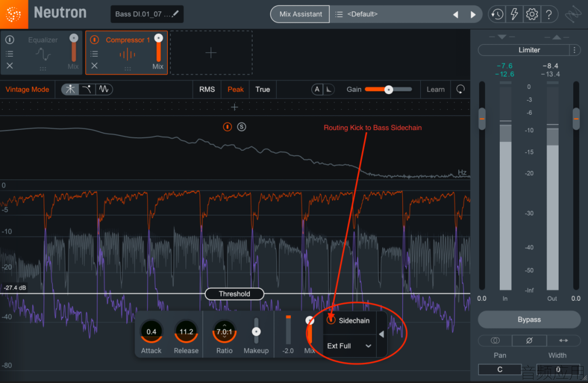
Task: Click the Pan value field C
Action: [x=500, y=369]
